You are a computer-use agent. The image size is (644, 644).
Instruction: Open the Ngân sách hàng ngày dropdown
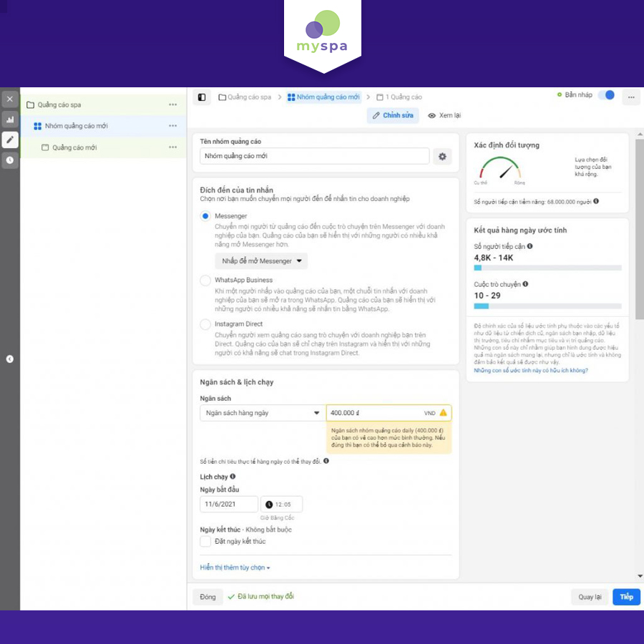tap(263, 413)
